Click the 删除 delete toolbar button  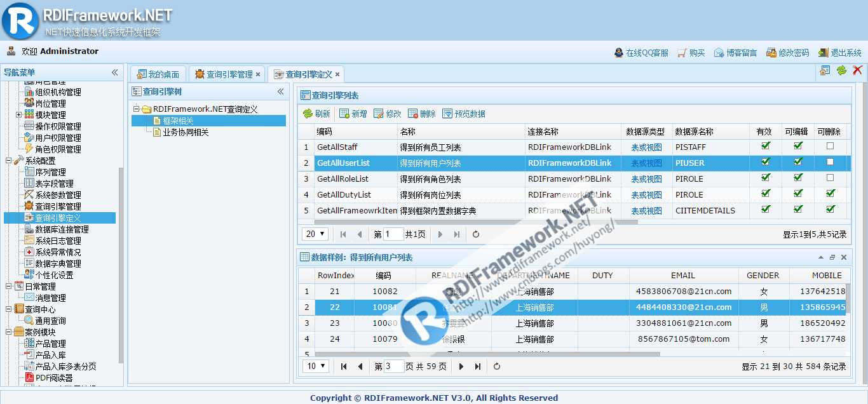[422, 114]
